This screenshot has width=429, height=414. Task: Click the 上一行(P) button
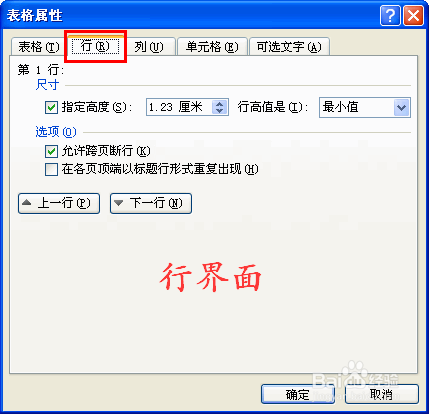click(59, 203)
